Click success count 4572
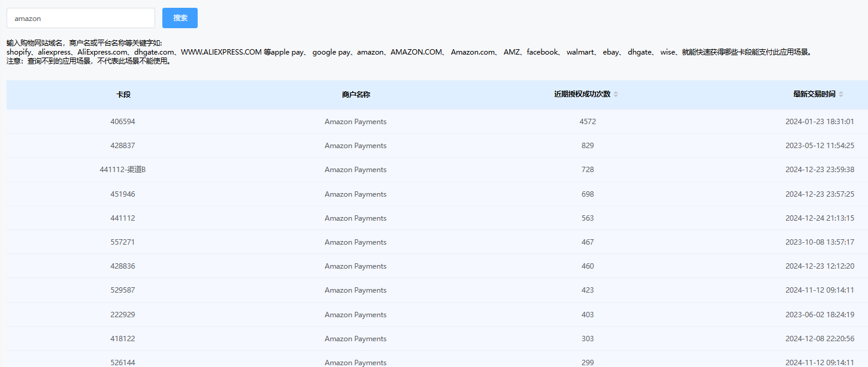Image resolution: width=868 pixels, height=367 pixels. pyautogui.click(x=588, y=122)
